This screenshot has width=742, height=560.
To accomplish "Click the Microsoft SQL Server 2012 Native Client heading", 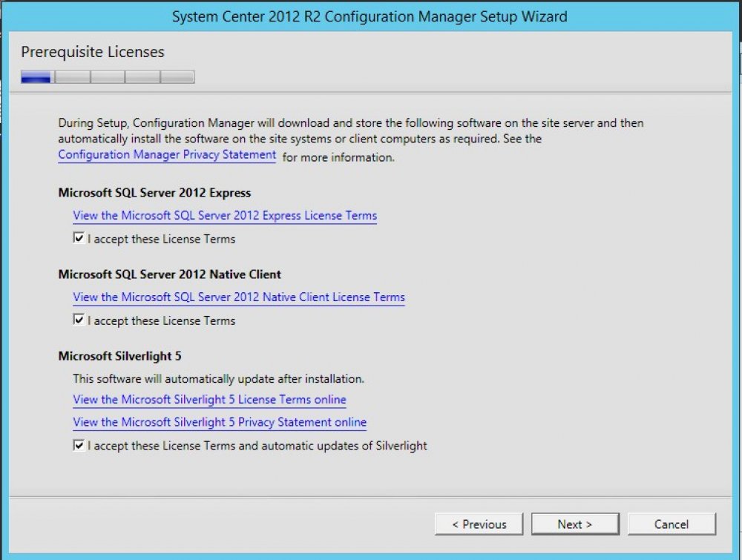I will (169, 274).
